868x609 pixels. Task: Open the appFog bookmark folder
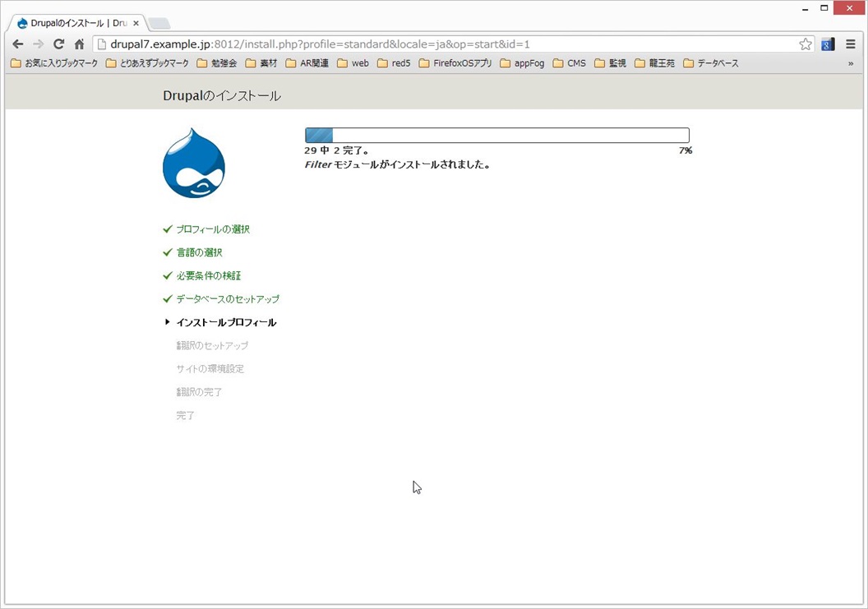522,63
